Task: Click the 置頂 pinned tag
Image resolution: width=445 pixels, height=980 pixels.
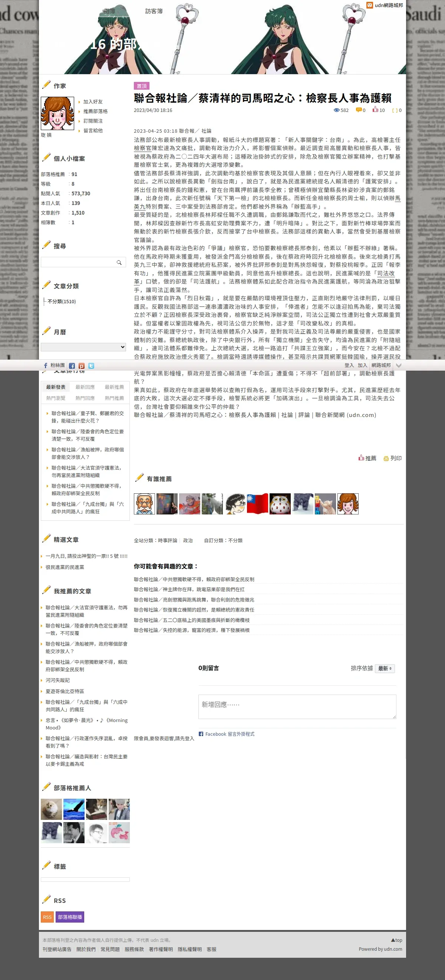Action: 142,86
